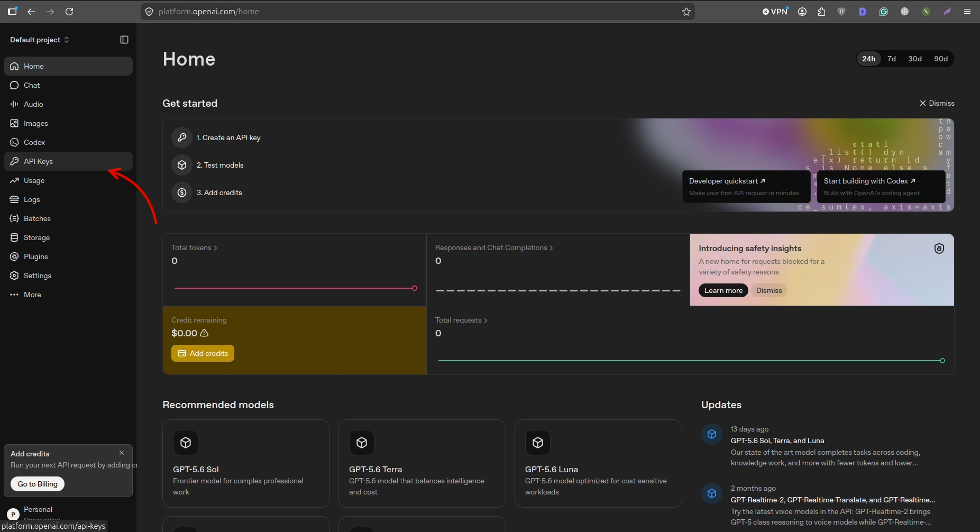Click the cube icon on the GPT-5.6 Terra card
The image size is (980, 532).
pos(362,443)
